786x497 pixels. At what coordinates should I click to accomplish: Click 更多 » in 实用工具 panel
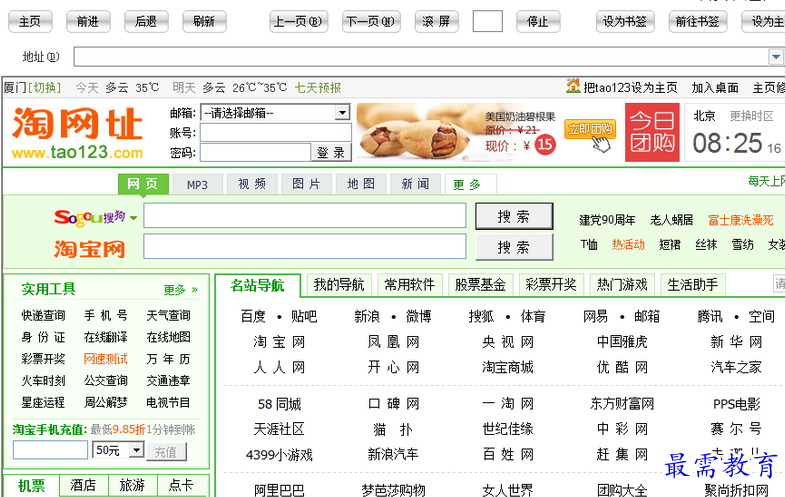[x=181, y=289]
